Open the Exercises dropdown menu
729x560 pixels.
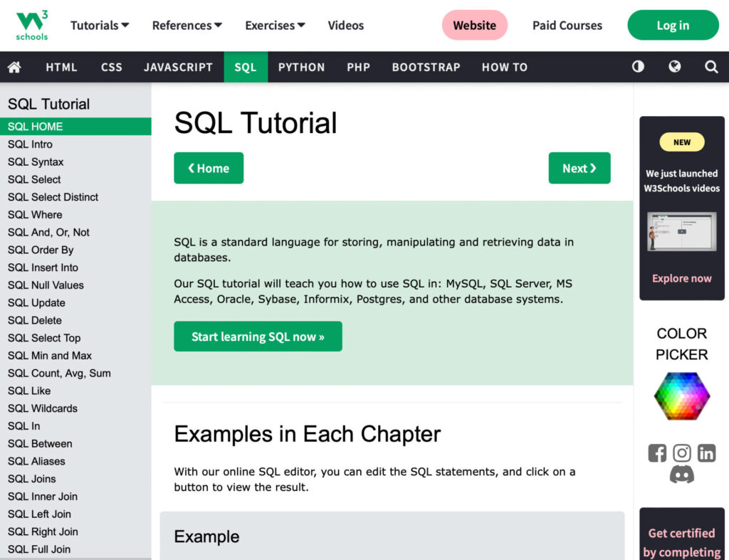coord(275,26)
